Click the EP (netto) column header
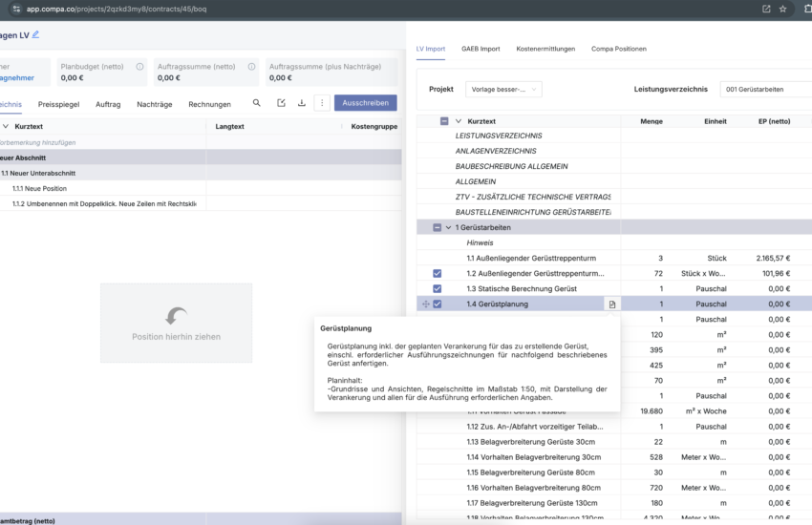The width and height of the screenshot is (812, 525). (774, 121)
